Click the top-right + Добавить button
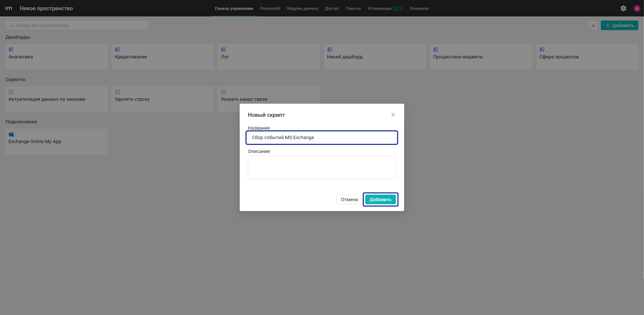644x315 pixels. 620,26
